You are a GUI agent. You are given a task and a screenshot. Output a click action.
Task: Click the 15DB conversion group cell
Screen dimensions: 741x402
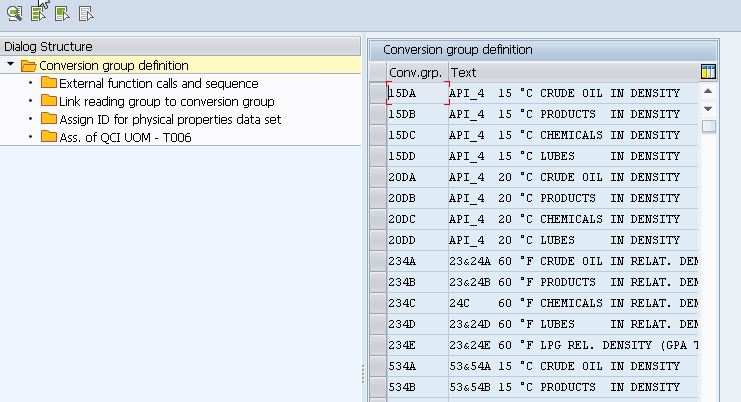[x=418, y=114]
